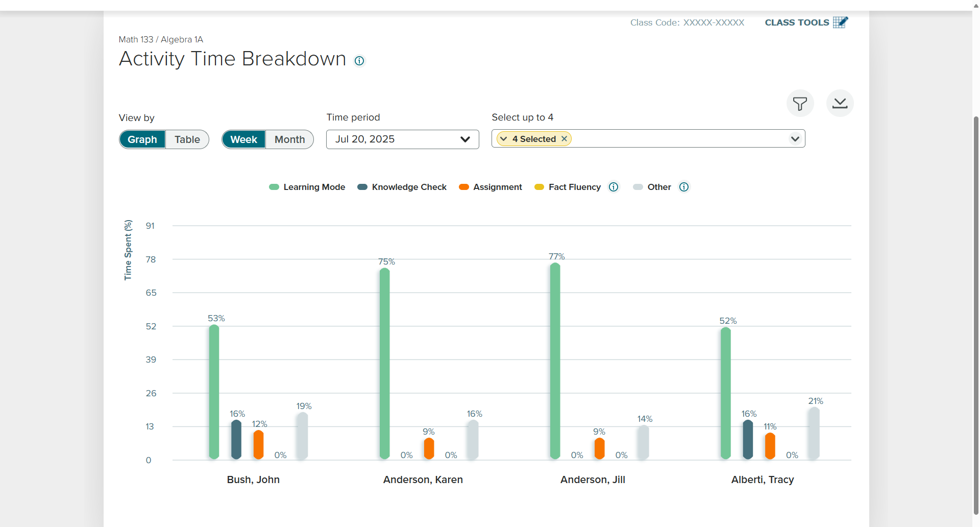The height and width of the screenshot is (527, 980).
Task: Switch view to Table
Action: 187,139
